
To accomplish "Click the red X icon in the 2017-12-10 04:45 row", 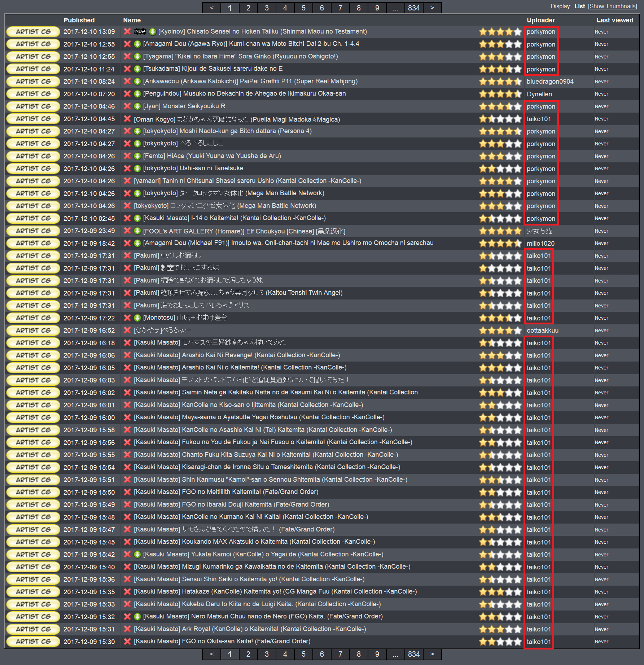I will coord(127,119).
